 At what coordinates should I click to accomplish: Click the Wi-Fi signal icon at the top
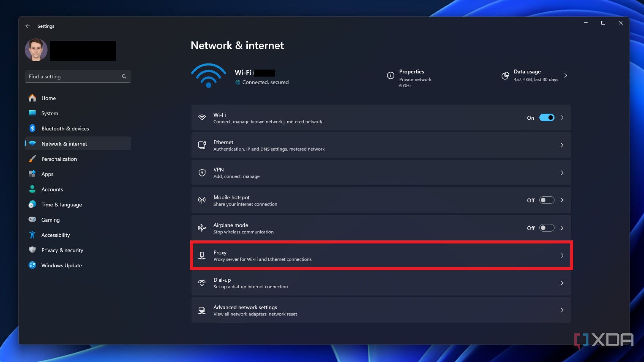(x=208, y=75)
